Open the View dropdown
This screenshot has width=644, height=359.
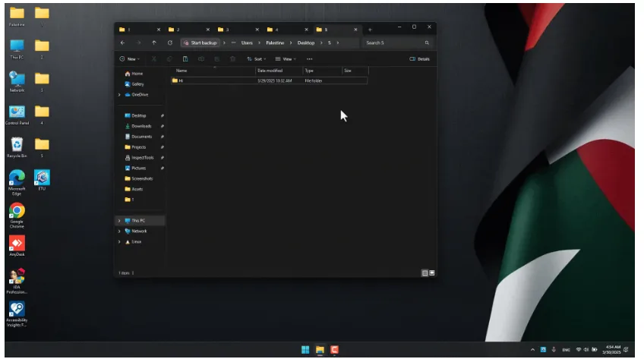[x=286, y=59]
